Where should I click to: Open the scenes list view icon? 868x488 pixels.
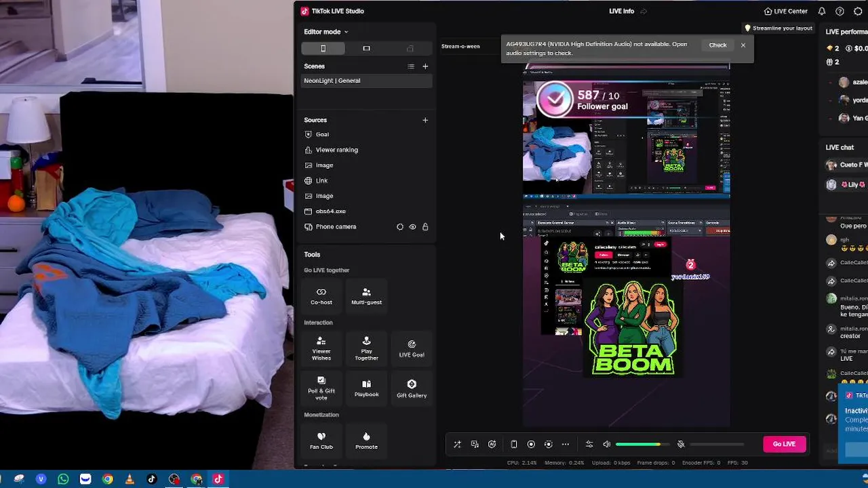pos(410,66)
